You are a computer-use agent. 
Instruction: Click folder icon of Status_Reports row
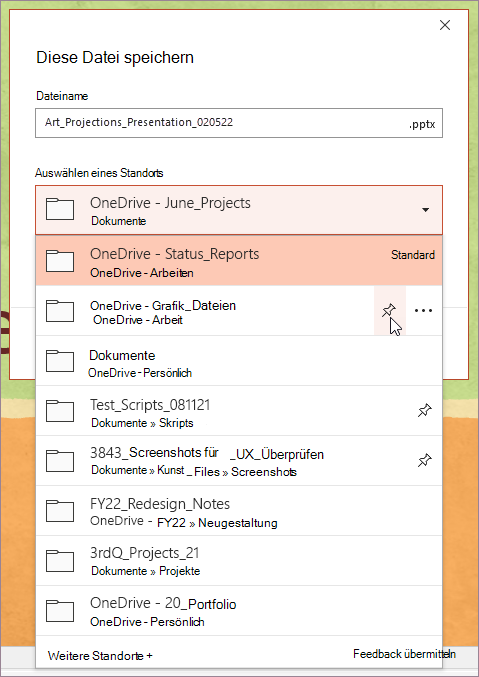click(60, 260)
